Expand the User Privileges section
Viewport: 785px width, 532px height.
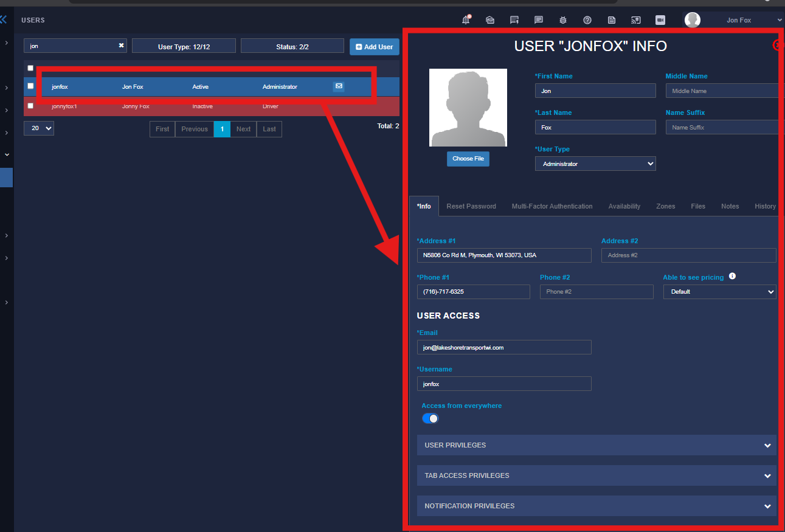(597, 445)
